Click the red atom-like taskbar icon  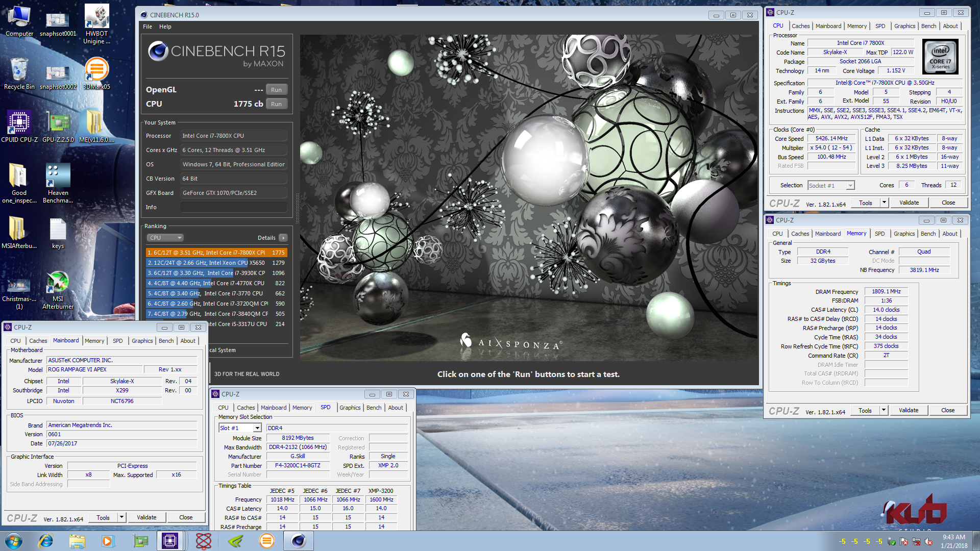pyautogui.click(x=204, y=541)
